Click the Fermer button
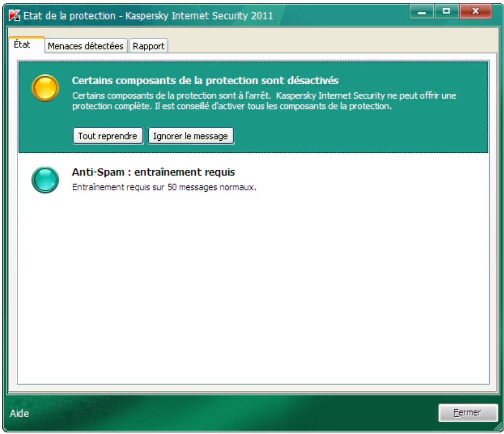 click(x=468, y=413)
